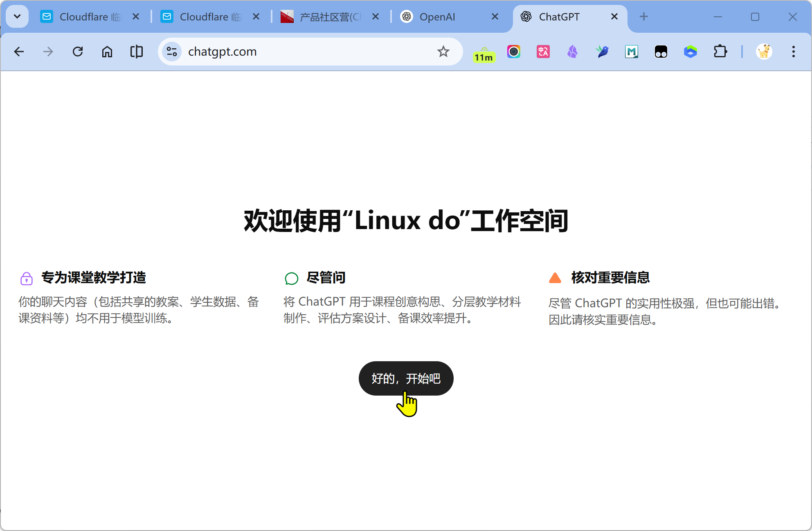Open the tab search dropdown chevron
This screenshot has width=812, height=531.
tap(17, 16)
